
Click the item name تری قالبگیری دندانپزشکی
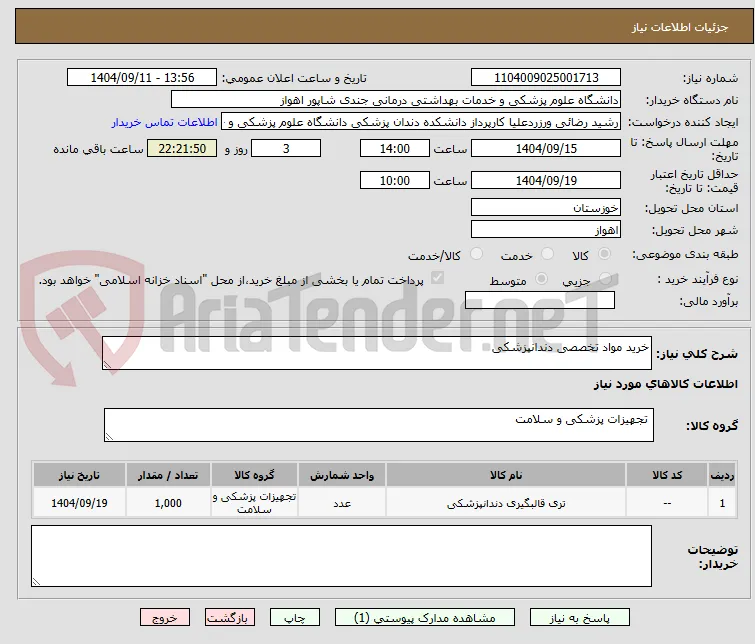[x=506, y=503]
